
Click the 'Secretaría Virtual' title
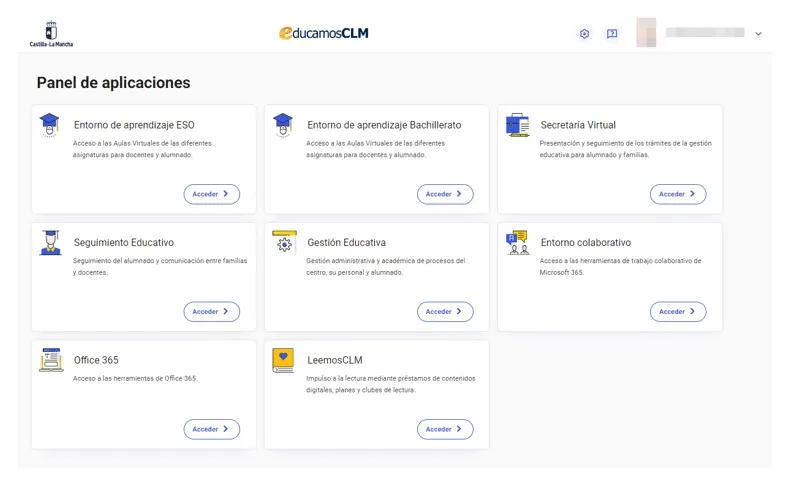pyautogui.click(x=578, y=125)
